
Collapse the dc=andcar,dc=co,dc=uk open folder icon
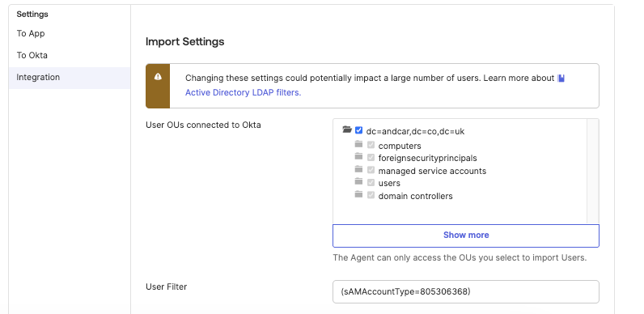tap(347, 129)
